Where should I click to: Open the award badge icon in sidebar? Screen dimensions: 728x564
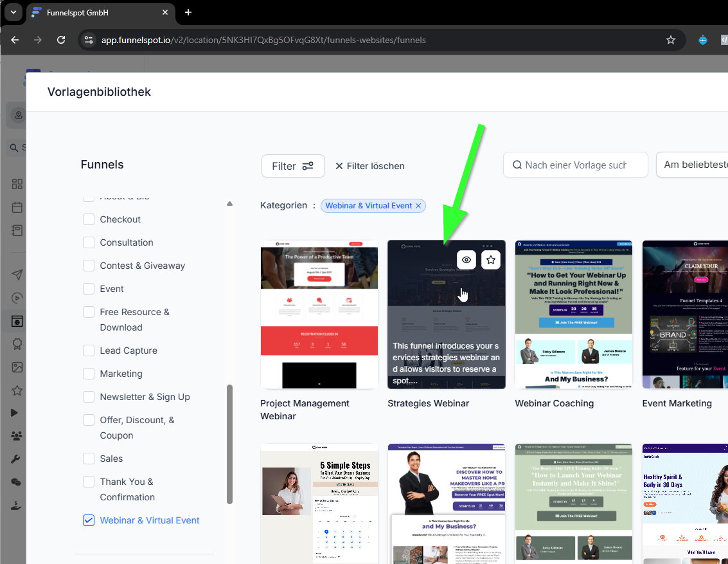[x=17, y=344]
